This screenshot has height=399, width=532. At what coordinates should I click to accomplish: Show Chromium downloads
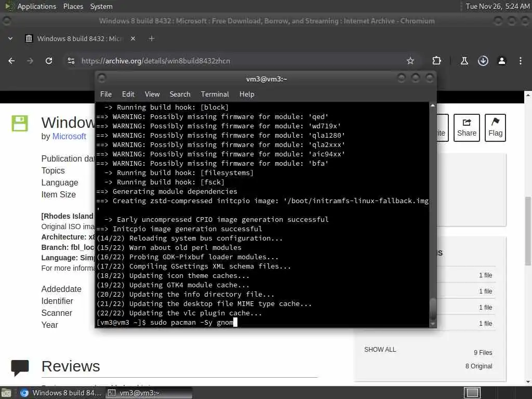pyautogui.click(x=483, y=61)
